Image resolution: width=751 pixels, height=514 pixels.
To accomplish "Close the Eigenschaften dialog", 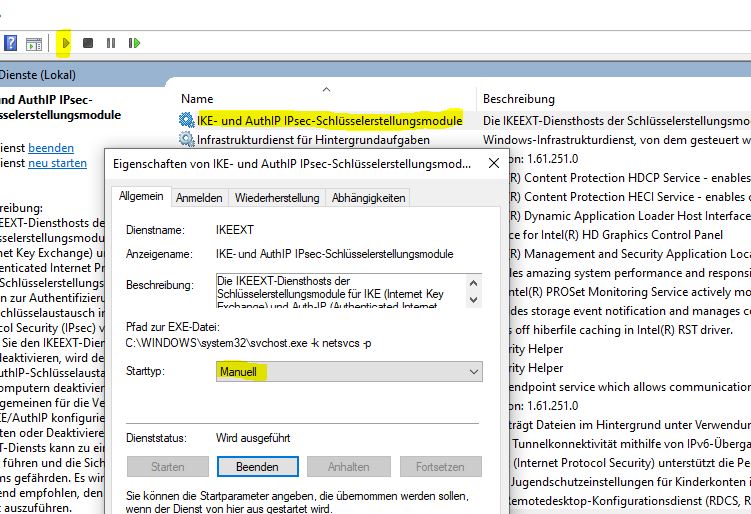I will (494, 163).
